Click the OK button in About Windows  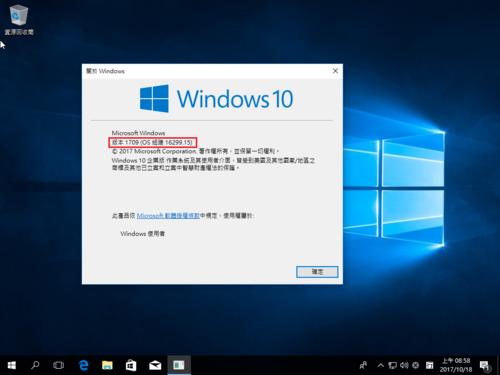(317, 272)
